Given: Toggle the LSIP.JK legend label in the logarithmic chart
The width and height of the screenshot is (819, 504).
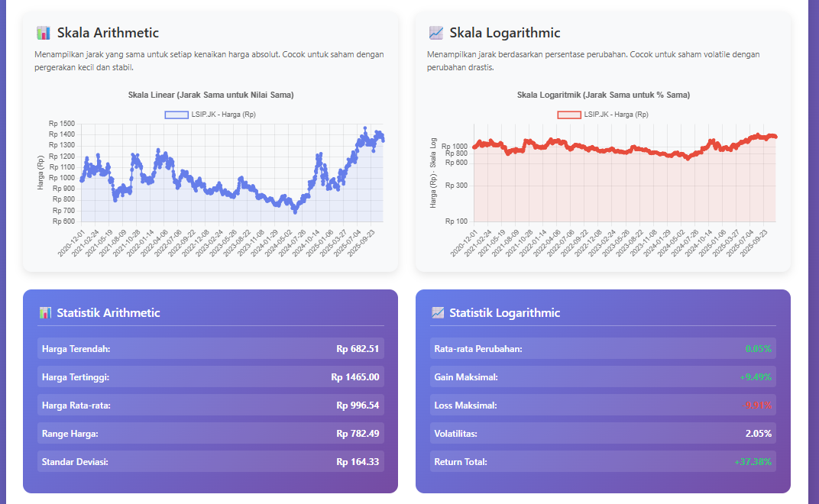Looking at the screenshot, I should tap(616, 115).
